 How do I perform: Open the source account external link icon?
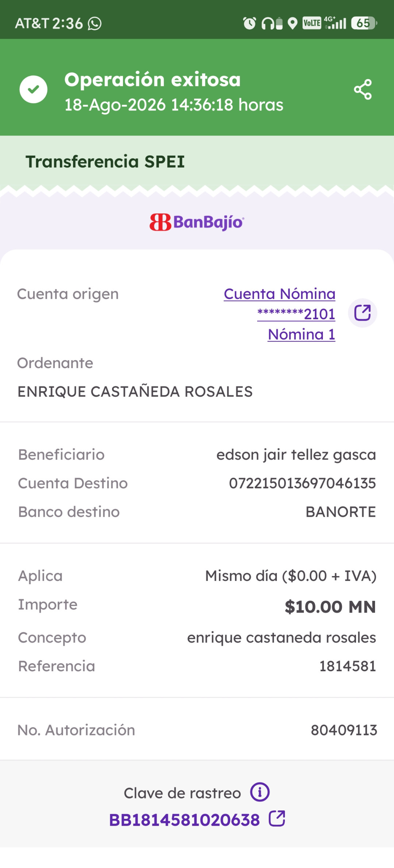(362, 313)
